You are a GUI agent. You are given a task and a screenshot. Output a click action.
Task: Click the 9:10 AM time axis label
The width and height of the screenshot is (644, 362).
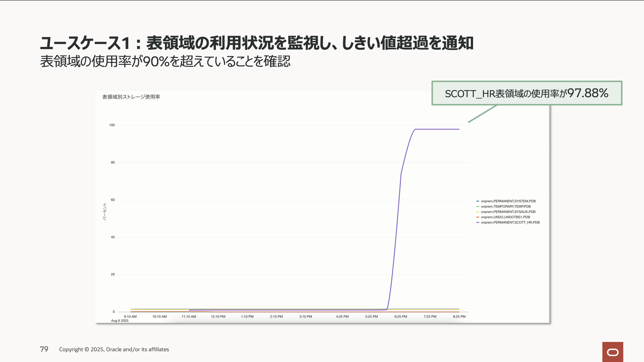tap(130, 317)
